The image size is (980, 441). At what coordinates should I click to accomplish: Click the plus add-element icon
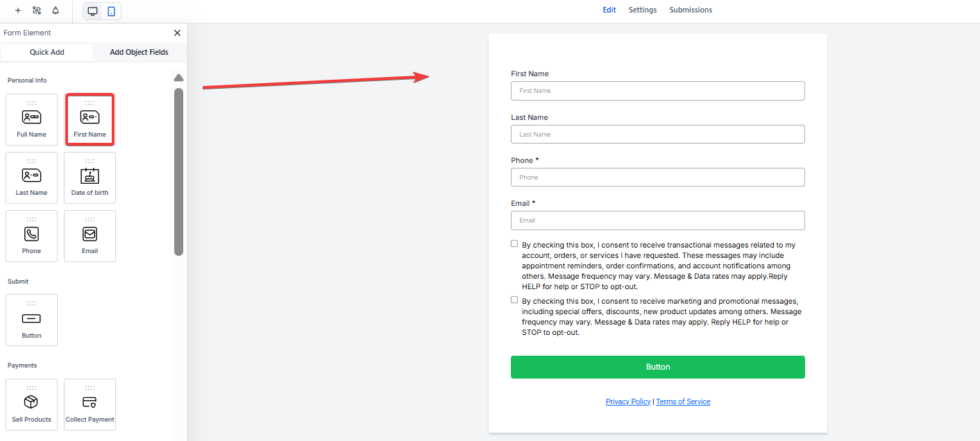coord(17,11)
